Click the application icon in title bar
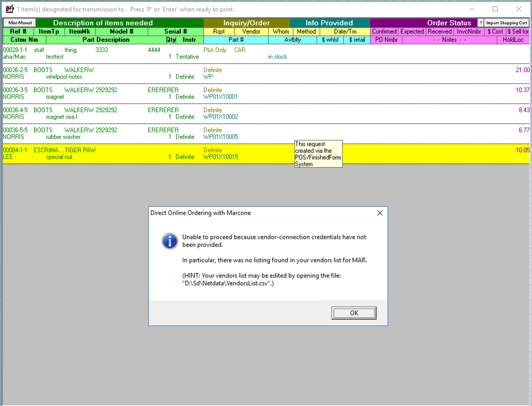The image size is (532, 406). [10, 9]
